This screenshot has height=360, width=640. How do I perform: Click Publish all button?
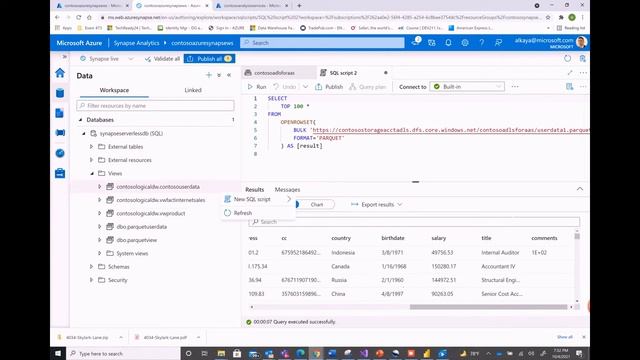(x=209, y=59)
